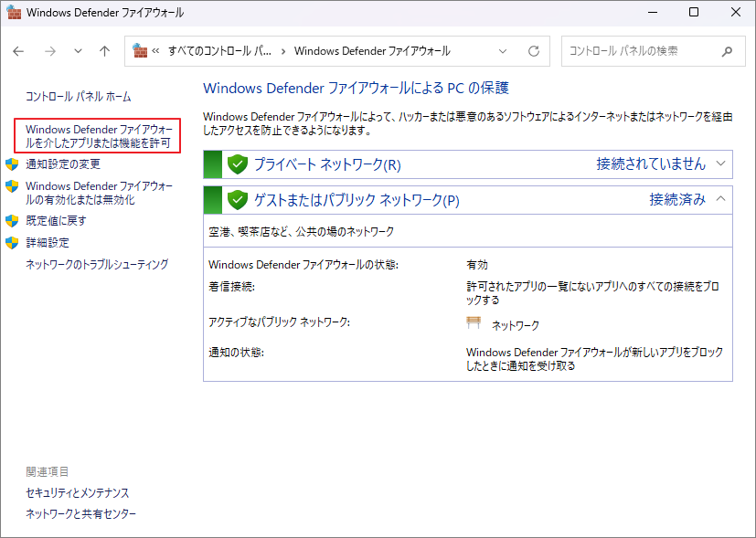Image resolution: width=756 pixels, height=538 pixels.
Task: Click 'すべてのコントロール パ...' breadcrumb
Action: [219, 51]
